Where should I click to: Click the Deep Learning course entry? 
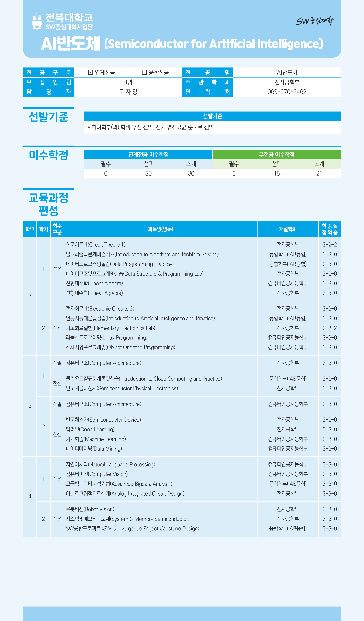[x=90, y=429]
